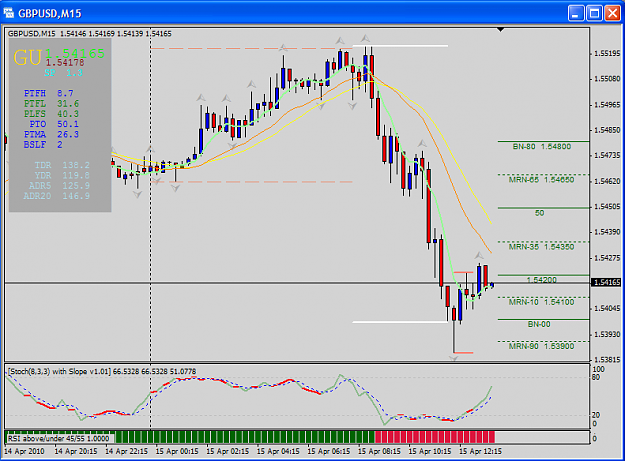Click the BN-00 level label
The image size is (625, 461).
pyautogui.click(x=539, y=324)
